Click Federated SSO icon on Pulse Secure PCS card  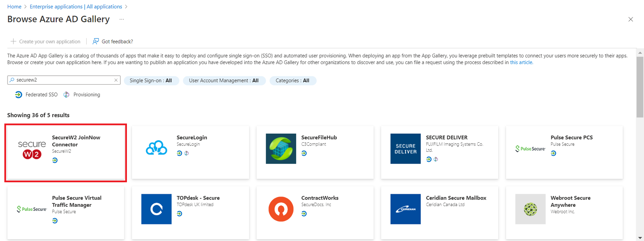553,153
